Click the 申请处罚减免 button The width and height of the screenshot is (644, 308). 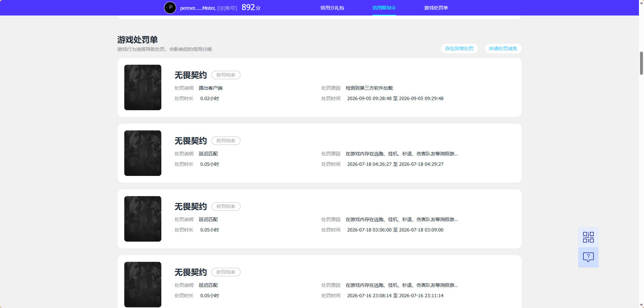[x=503, y=49]
